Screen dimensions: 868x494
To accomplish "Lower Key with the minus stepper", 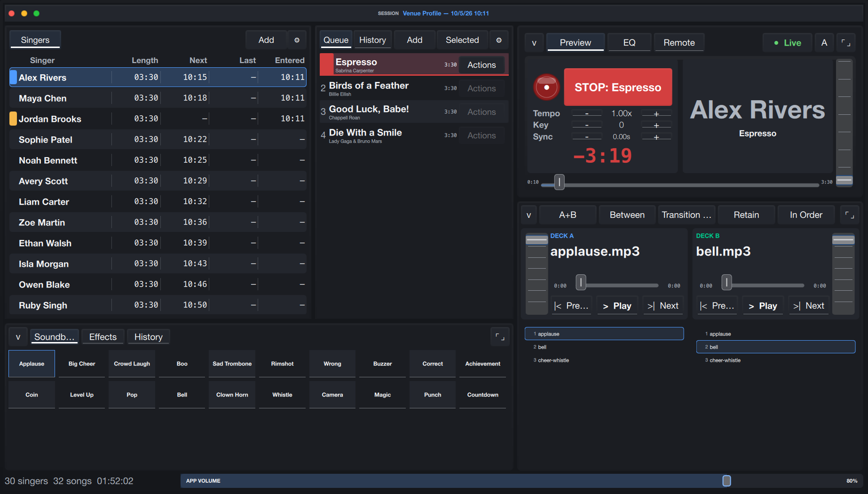I will pyautogui.click(x=586, y=125).
